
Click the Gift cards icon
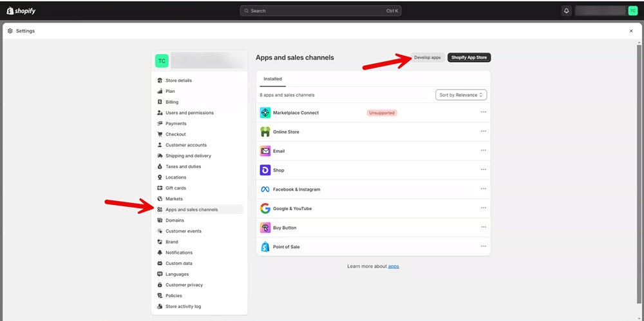tap(160, 188)
